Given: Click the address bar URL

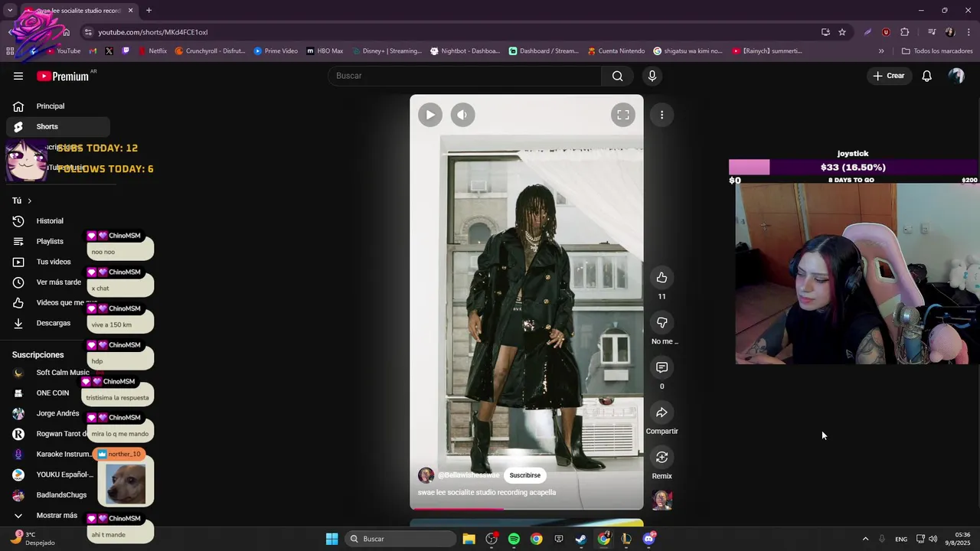Looking at the screenshot, I should click(152, 32).
